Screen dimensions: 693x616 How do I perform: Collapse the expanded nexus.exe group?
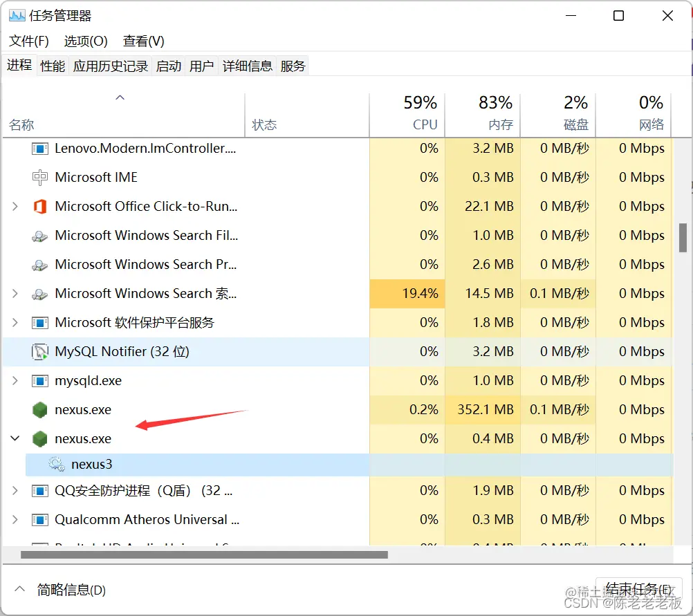15,438
